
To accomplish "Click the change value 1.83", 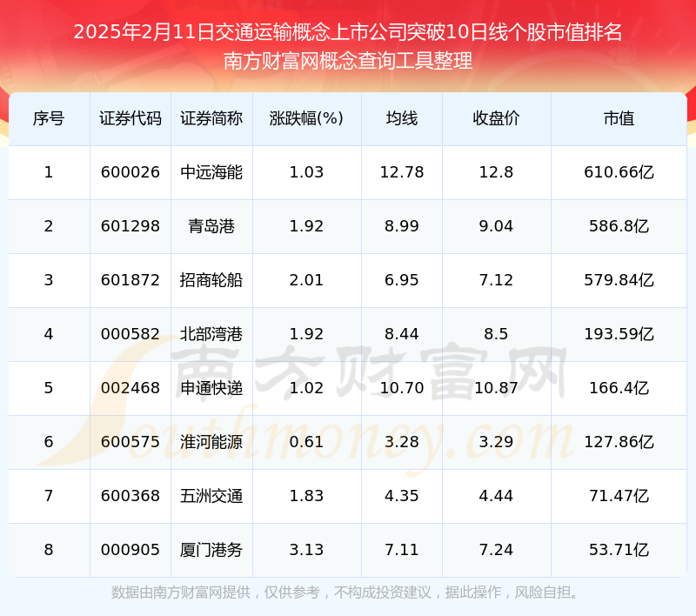I will [x=306, y=496].
